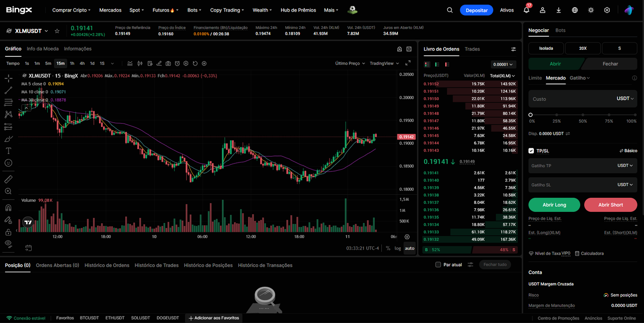This screenshot has height=323, width=644.
Task: Set the amount slider to 25%
Action: click(556, 115)
